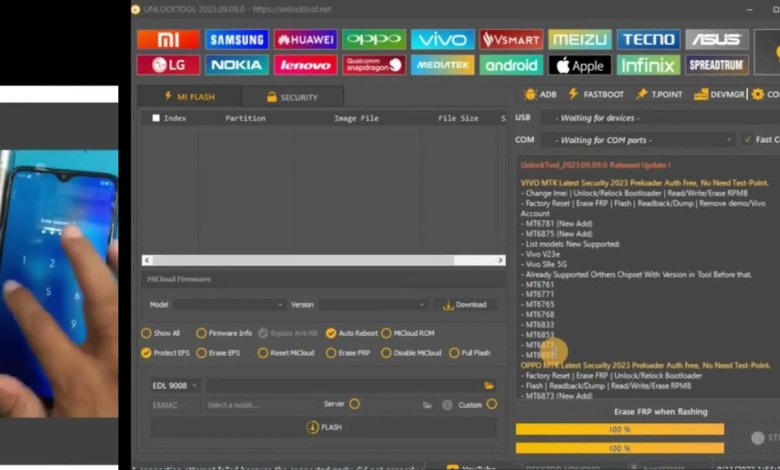This screenshot has width=780, height=470.
Task: Switch to the SECURITY tab
Action: pyautogui.click(x=292, y=97)
